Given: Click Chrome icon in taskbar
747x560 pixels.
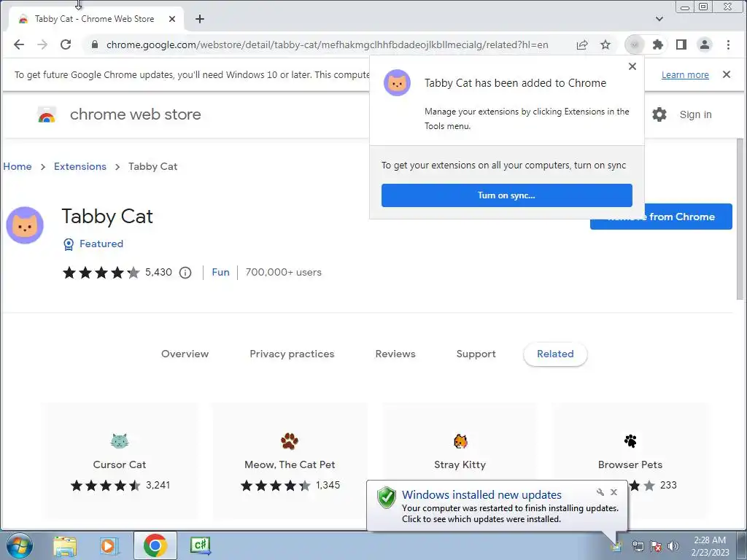Looking at the screenshot, I should pos(155,545).
